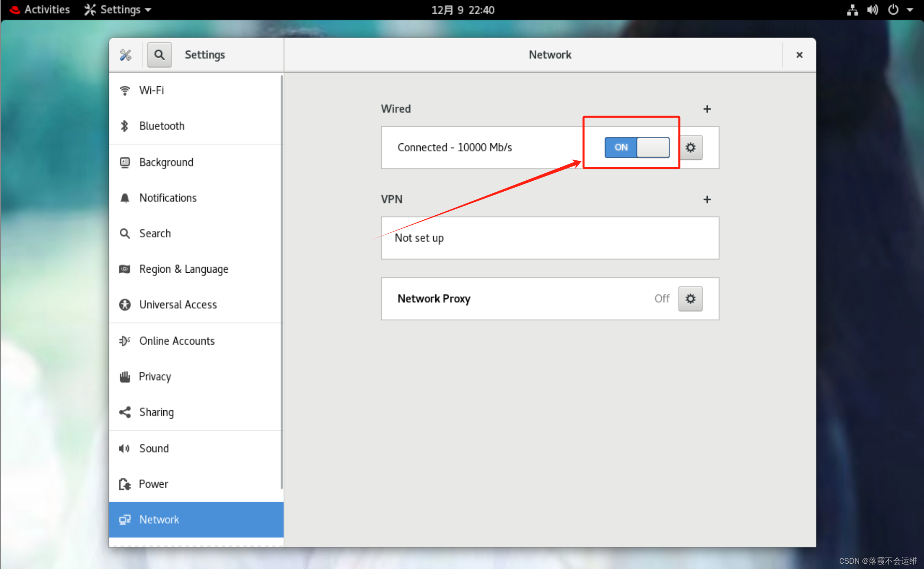The image size is (924, 569).
Task: Click the sidebar vertical scrollbar
Action: pyautogui.click(x=281, y=281)
